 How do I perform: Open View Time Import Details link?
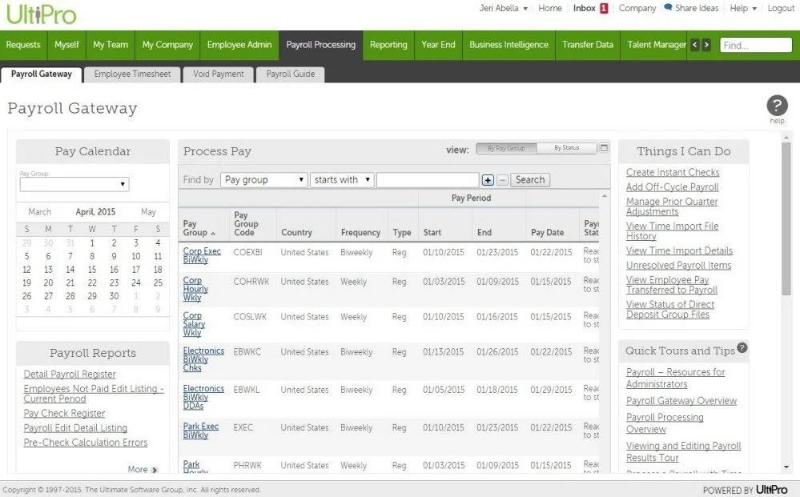[679, 251]
